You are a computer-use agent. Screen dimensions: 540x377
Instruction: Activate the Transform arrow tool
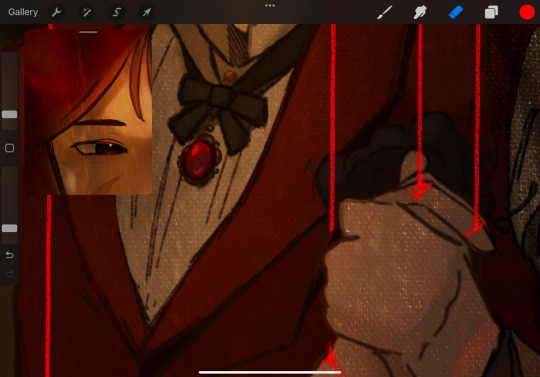(x=147, y=12)
